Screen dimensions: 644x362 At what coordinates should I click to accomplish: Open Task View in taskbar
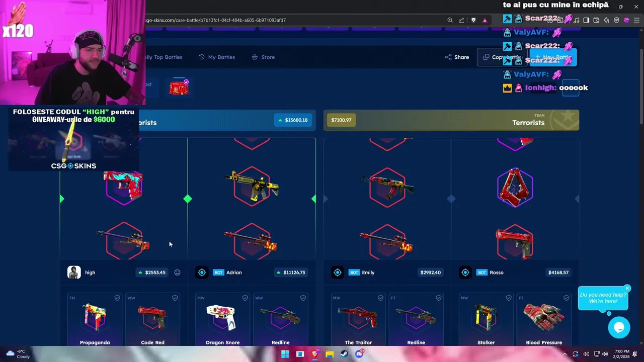click(x=300, y=354)
